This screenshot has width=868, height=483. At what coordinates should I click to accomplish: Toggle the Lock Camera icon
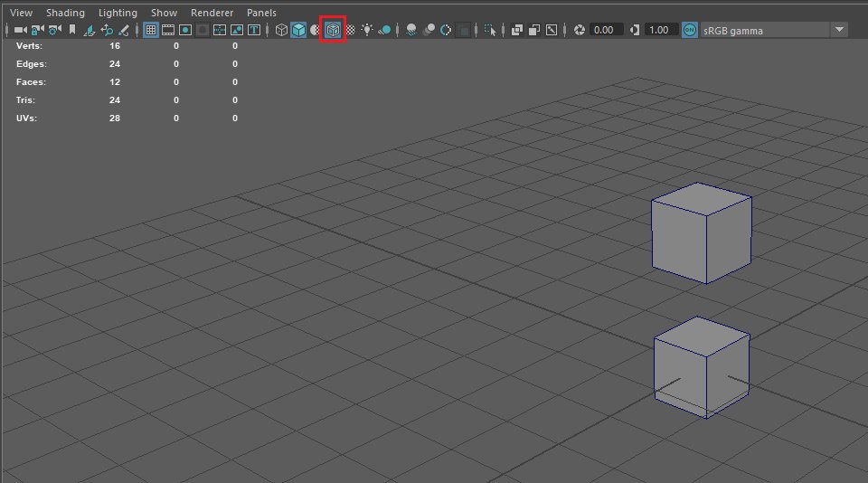[x=38, y=30]
